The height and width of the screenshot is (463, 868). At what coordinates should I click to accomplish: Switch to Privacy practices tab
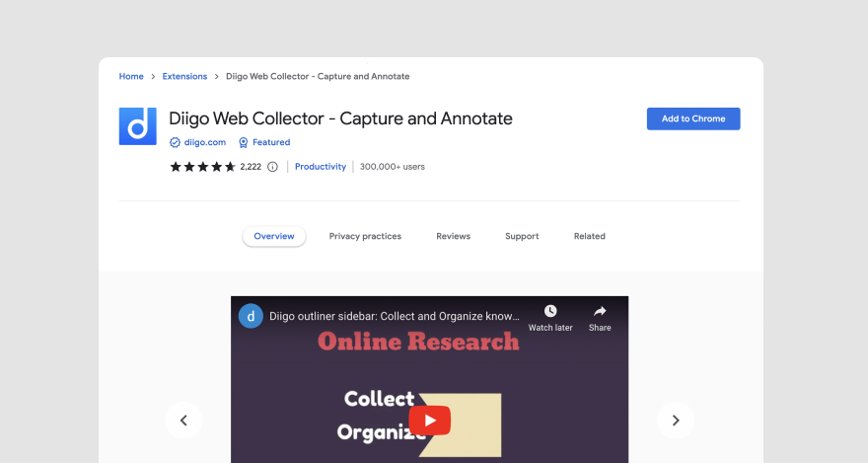coord(365,236)
